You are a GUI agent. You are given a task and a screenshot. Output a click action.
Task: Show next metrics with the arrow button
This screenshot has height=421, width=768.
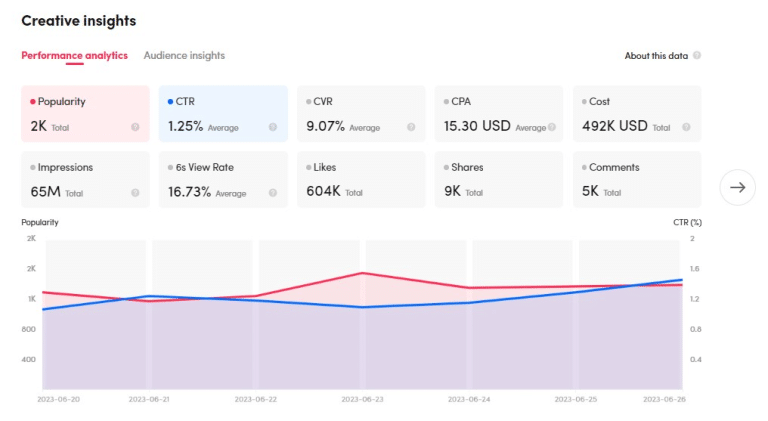738,187
